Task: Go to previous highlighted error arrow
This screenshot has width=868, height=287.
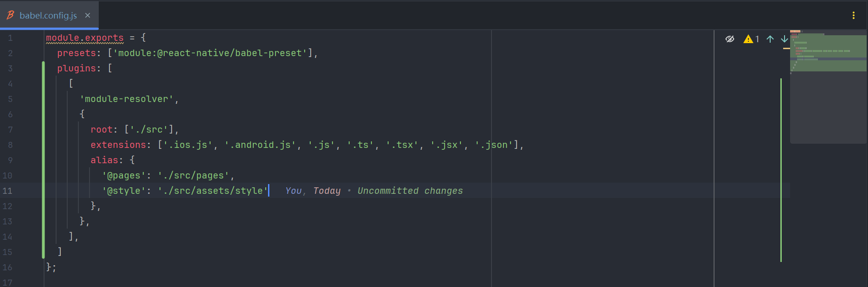Action: tap(770, 39)
